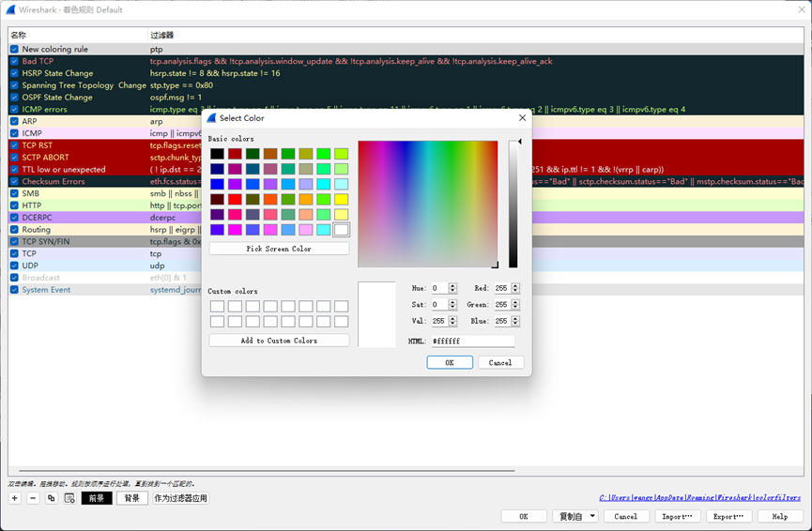Cancel the Select Color dialog

(500, 362)
